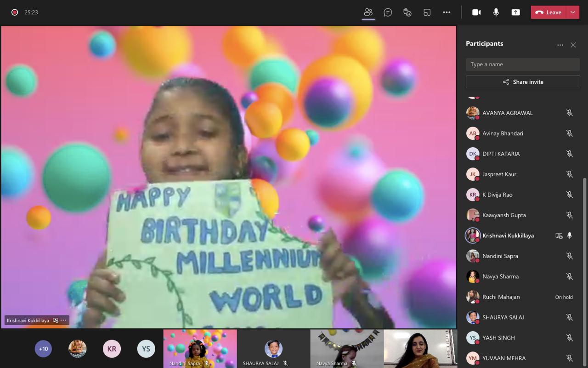Click the Share content icon

pos(515,12)
